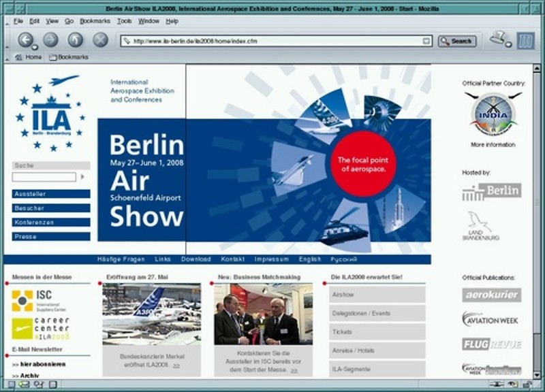Open the Bookmarks folder in personal toolbar
Screen dimensions: 545x392
click(x=69, y=57)
